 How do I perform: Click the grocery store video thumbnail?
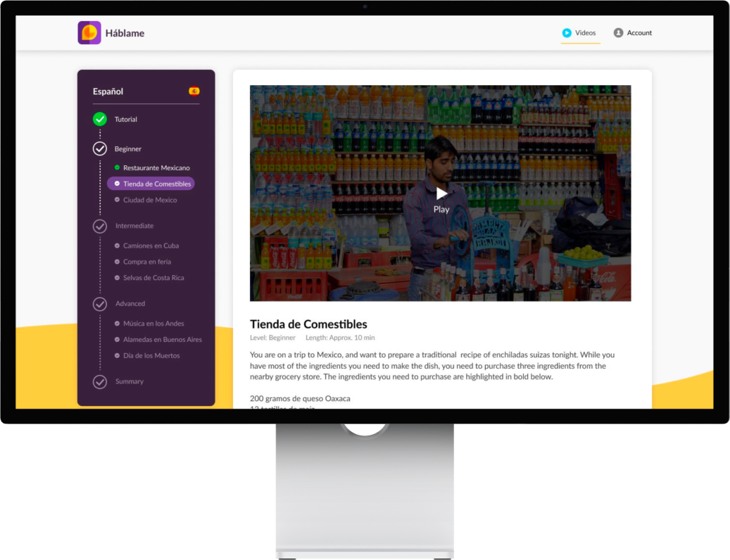[441, 193]
